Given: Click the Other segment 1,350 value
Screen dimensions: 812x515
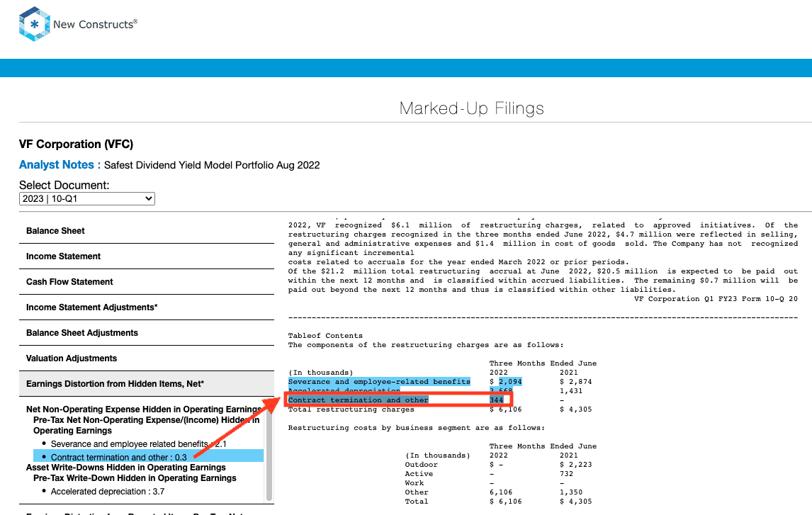Looking at the screenshot, I should tap(571, 492).
